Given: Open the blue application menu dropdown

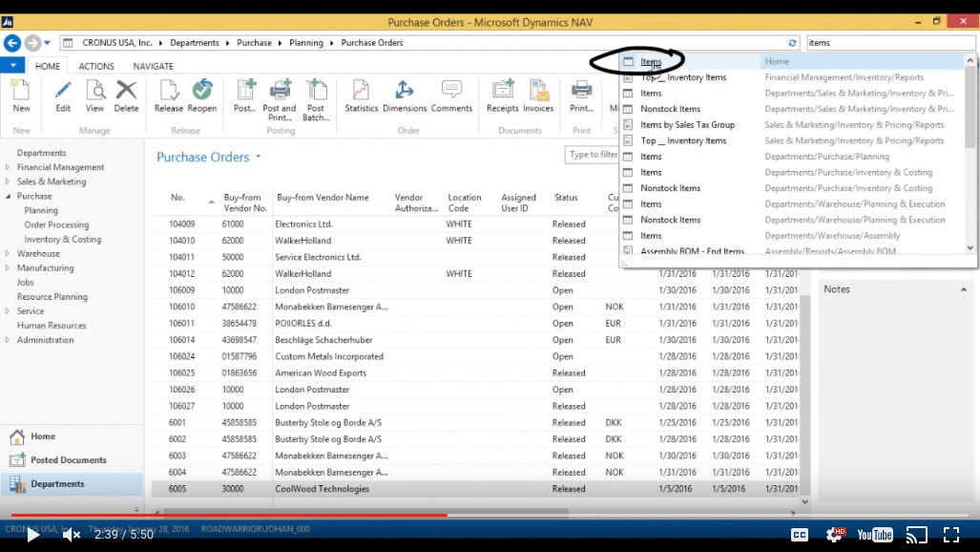Looking at the screenshot, I should pos(12,65).
